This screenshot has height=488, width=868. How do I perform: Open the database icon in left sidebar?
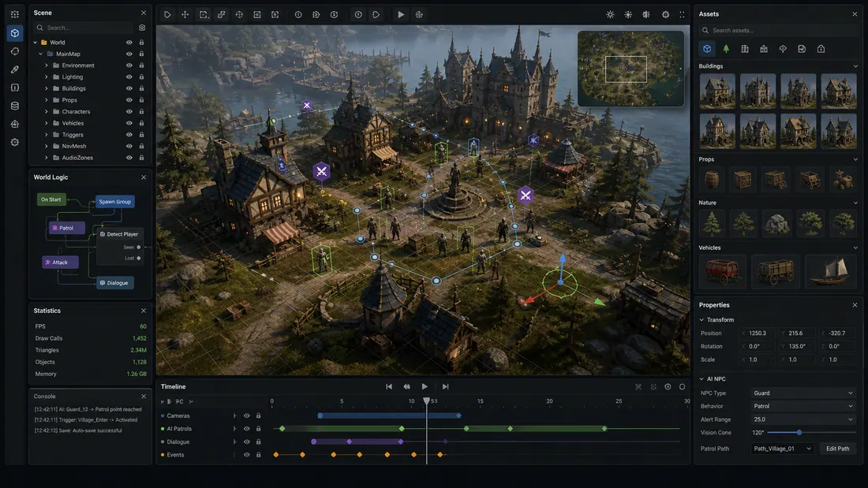coord(15,106)
